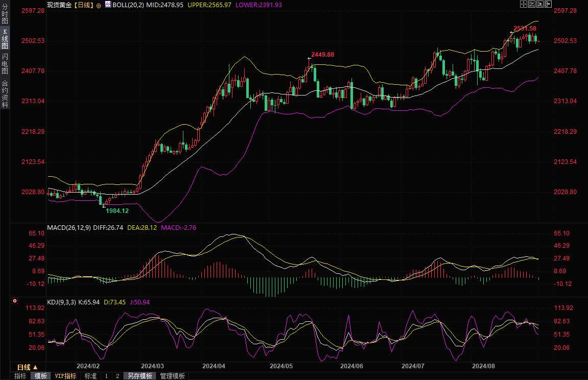
Task: Open 管理模板 template manager
Action: 172,376
